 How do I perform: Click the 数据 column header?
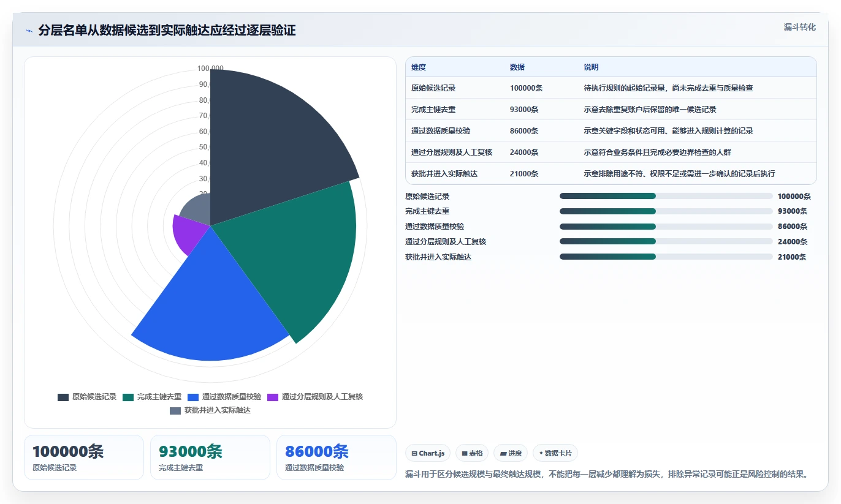click(x=517, y=67)
